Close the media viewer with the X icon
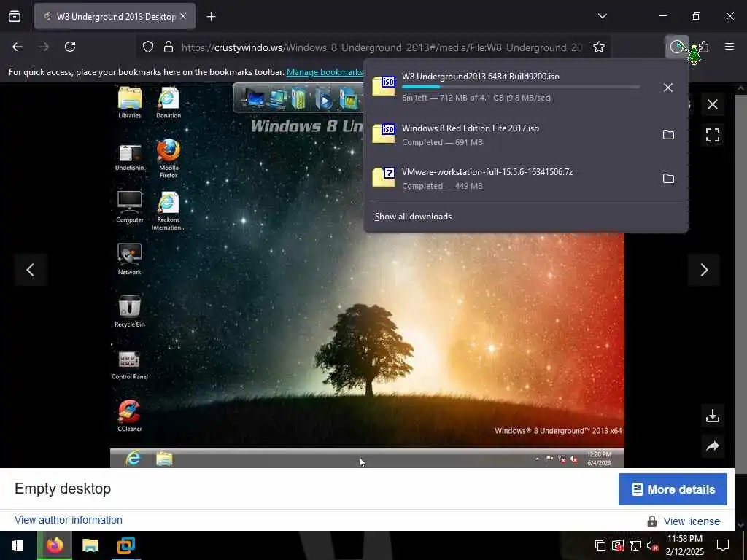Viewport: 747px width, 560px height. click(x=713, y=104)
